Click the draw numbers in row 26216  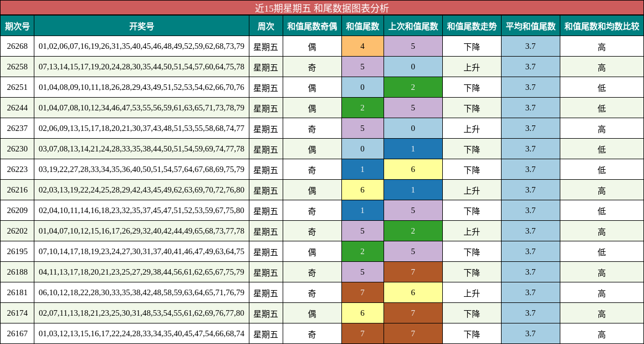[x=142, y=190]
